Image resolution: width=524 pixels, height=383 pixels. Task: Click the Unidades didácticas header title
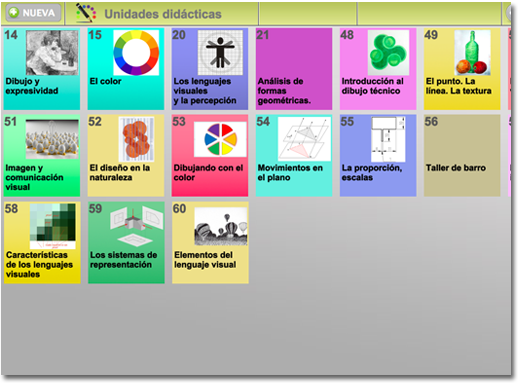[163, 14]
